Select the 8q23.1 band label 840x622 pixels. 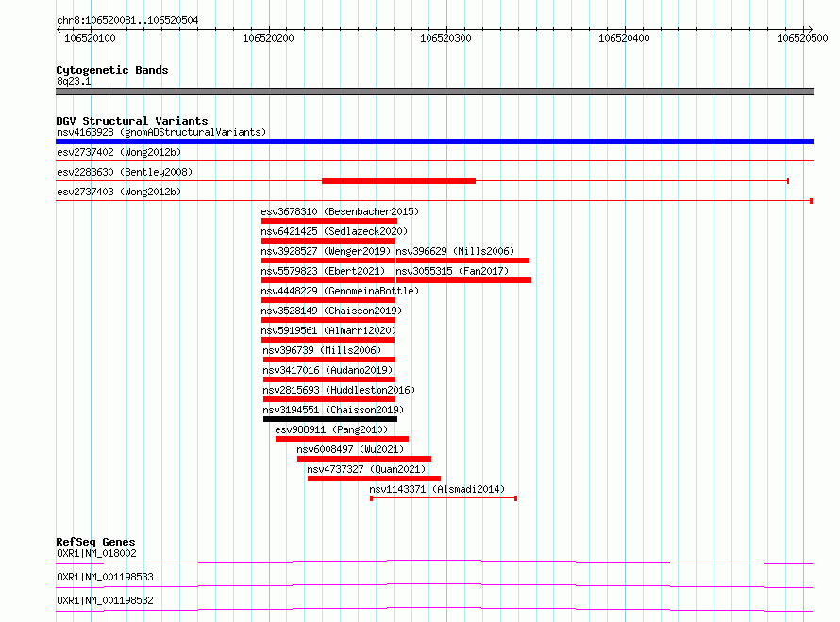[74, 81]
